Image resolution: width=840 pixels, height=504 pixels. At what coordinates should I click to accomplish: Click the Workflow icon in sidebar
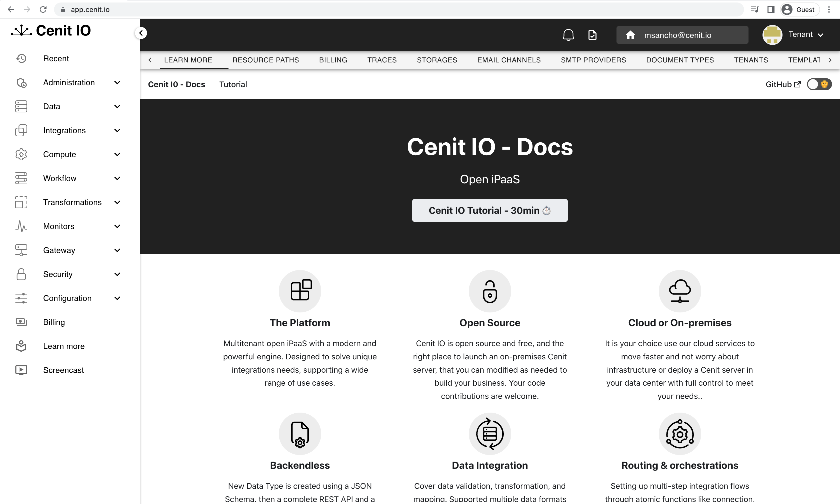pos(21,178)
